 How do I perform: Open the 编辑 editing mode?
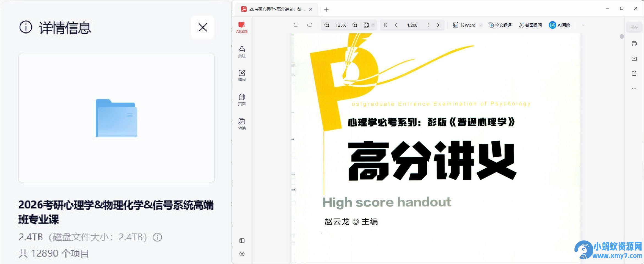tap(242, 75)
